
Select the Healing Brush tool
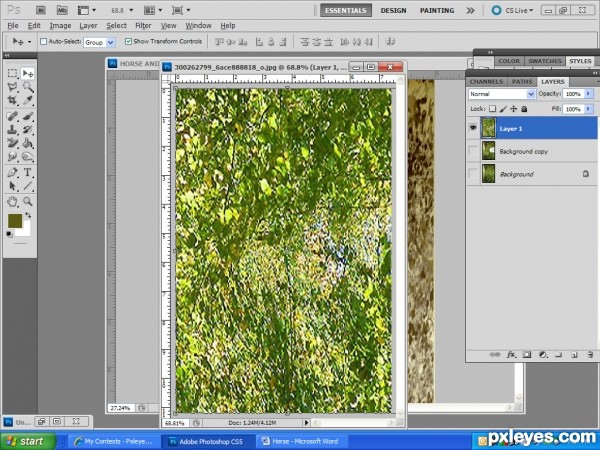pos(12,116)
